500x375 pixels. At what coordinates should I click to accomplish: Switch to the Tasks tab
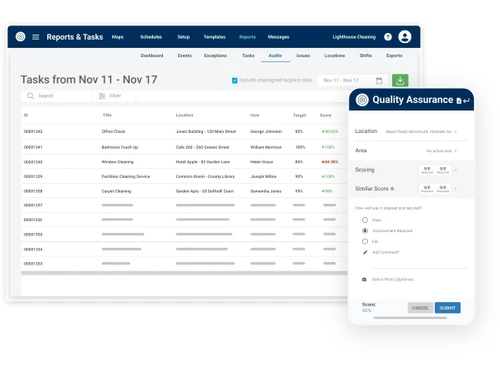[248, 56]
